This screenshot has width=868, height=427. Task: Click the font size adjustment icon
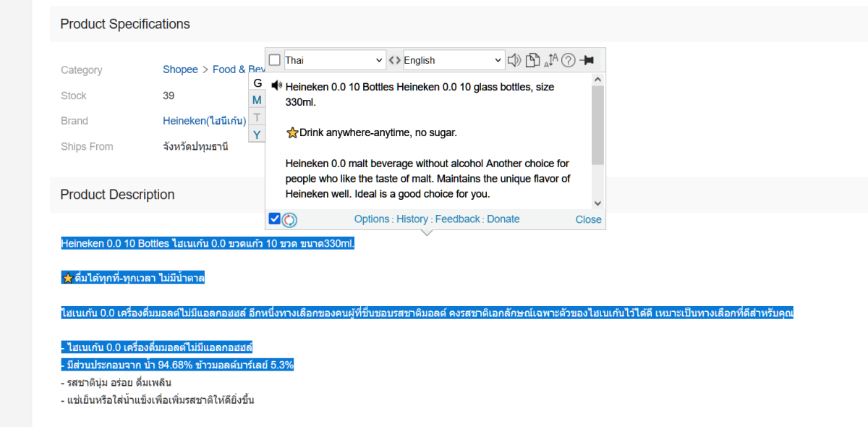(550, 60)
